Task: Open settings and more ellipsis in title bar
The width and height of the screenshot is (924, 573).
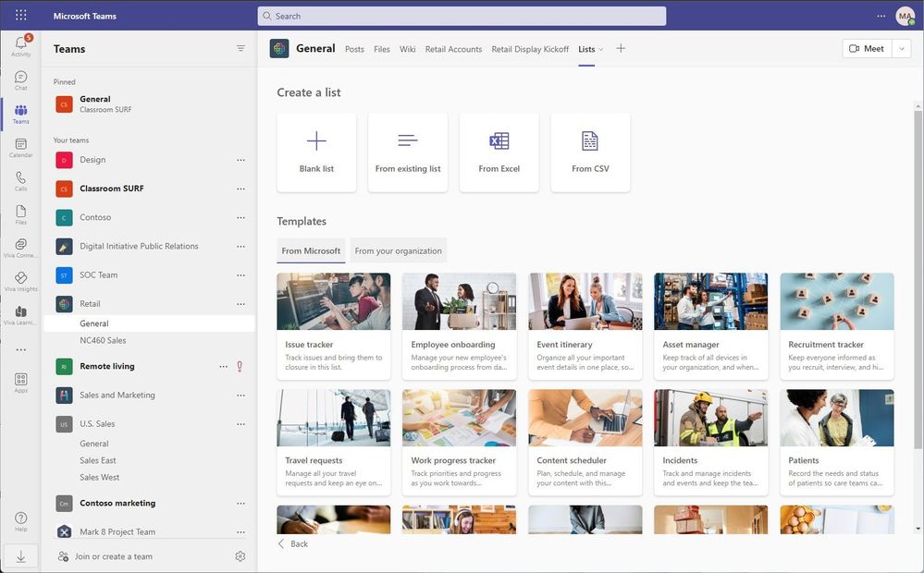Action: point(881,16)
